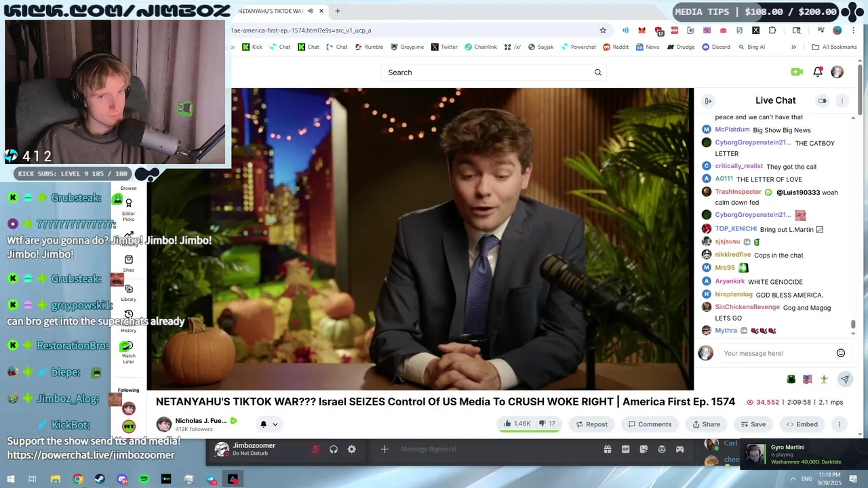
Task: Open Library in site sidebar
Action: click(129, 293)
